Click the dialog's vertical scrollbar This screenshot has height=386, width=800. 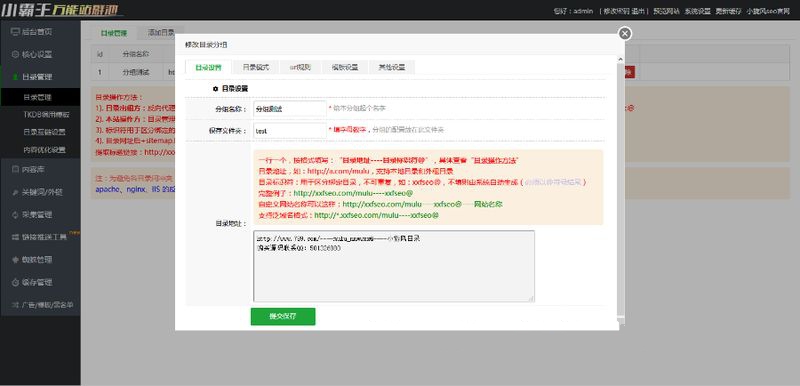[620, 189]
